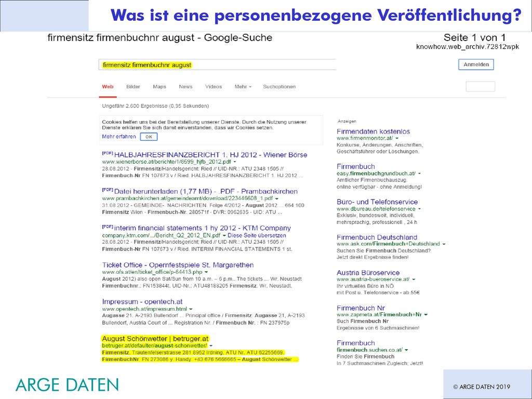Click Ungefähr 2.600 Ergebnisse result count
Viewport: 532px width, 399px height.
[155, 106]
